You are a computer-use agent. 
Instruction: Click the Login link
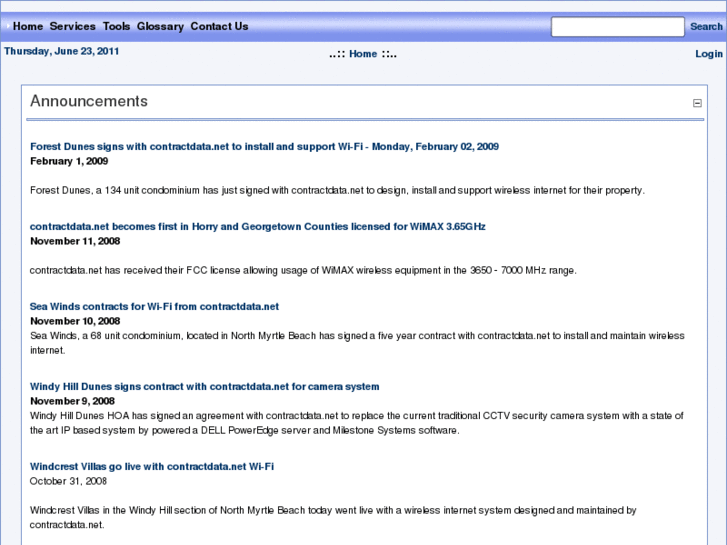tap(708, 54)
